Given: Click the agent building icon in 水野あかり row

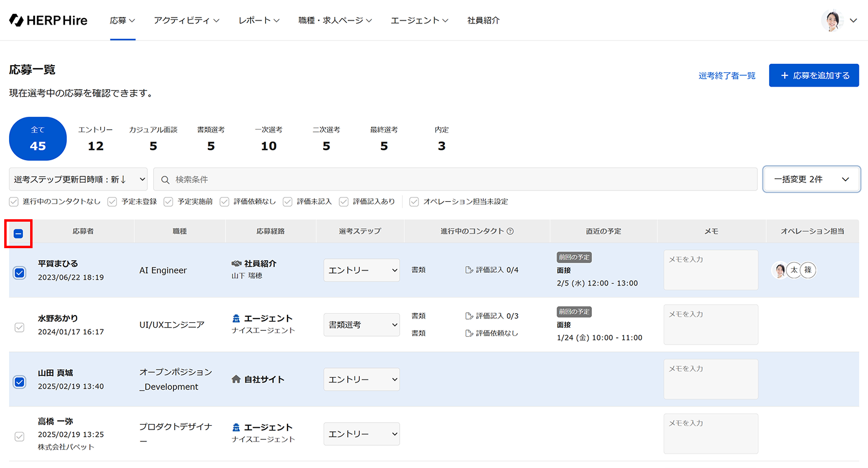Looking at the screenshot, I should point(236,319).
